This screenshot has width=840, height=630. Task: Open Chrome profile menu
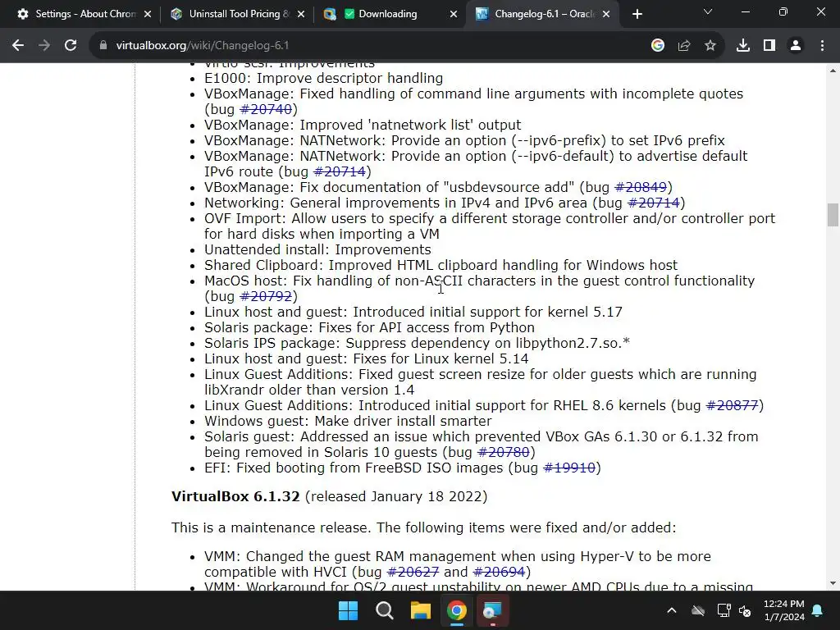pos(796,46)
